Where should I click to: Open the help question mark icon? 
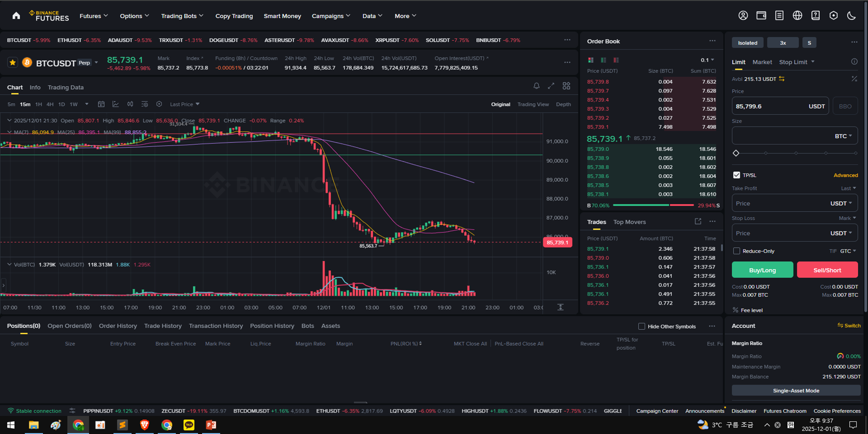pyautogui.click(x=815, y=16)
